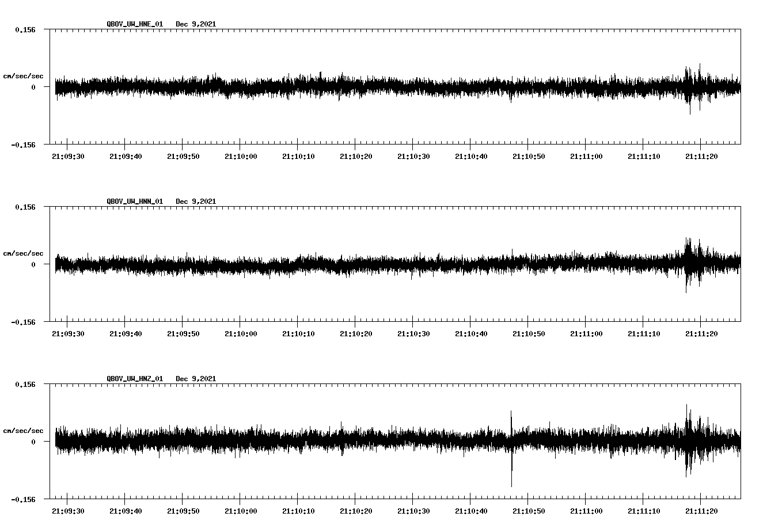Click the QBOV_UW_HNZ_01 channel title
The width and height of the screenshot is (782, 532).
tap(135, 379)
